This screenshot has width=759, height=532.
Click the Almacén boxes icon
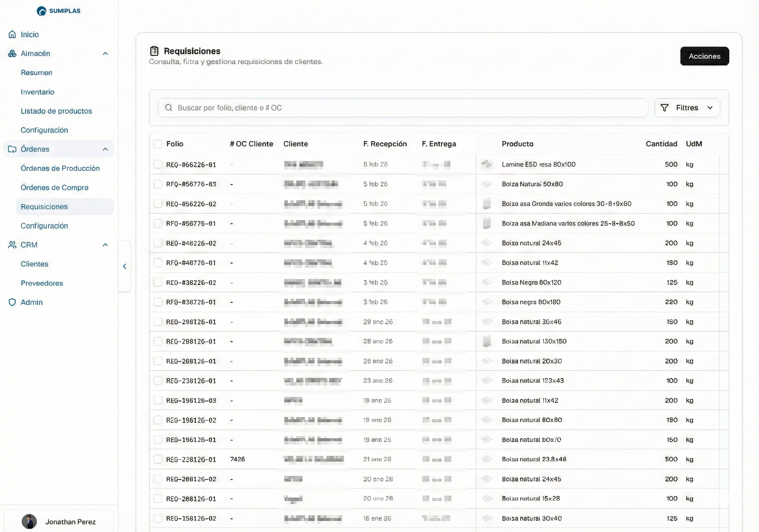click(x=12, y=54)
